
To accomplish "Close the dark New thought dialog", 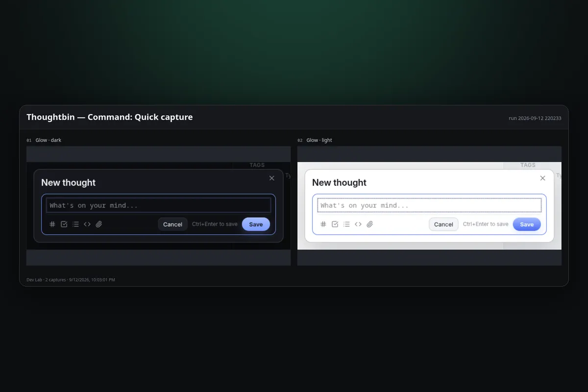I will tap(272, 178).
